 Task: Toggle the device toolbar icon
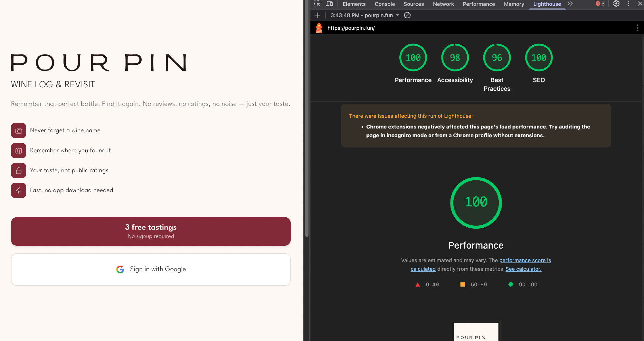329,4
